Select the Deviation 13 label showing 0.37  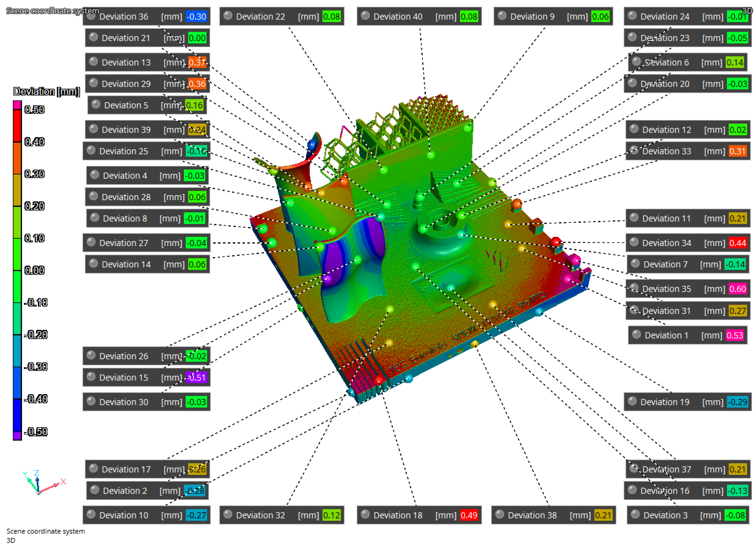click(126, 62)
